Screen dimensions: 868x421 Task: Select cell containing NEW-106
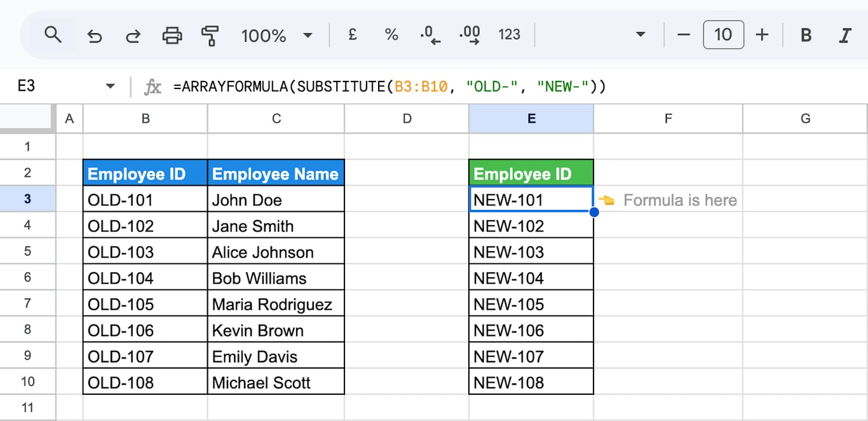click(x=531, y=329)
